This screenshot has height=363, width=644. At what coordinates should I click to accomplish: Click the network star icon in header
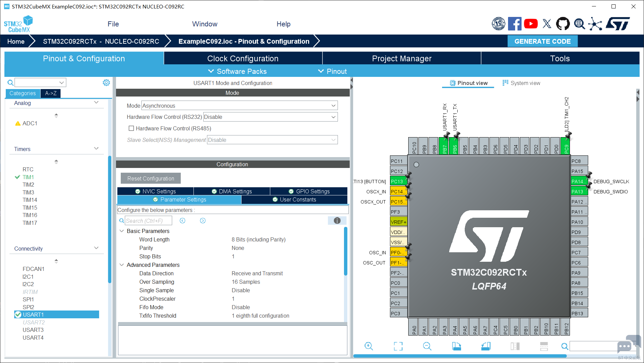tap(595, 24)
